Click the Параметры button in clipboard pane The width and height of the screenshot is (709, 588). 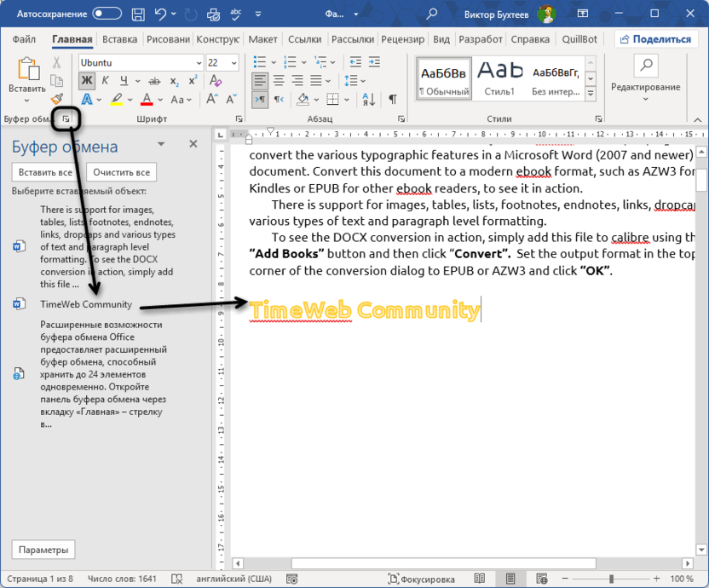pos(43,550)
